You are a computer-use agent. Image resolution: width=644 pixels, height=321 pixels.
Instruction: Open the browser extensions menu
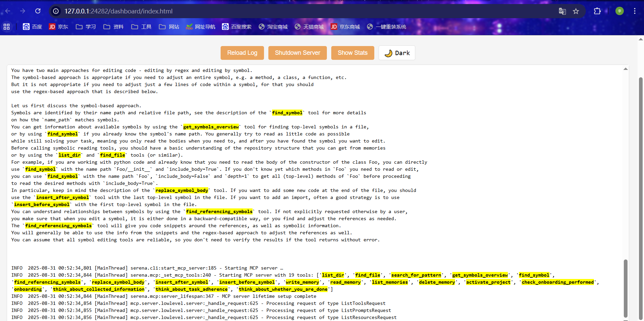(597, 11)
